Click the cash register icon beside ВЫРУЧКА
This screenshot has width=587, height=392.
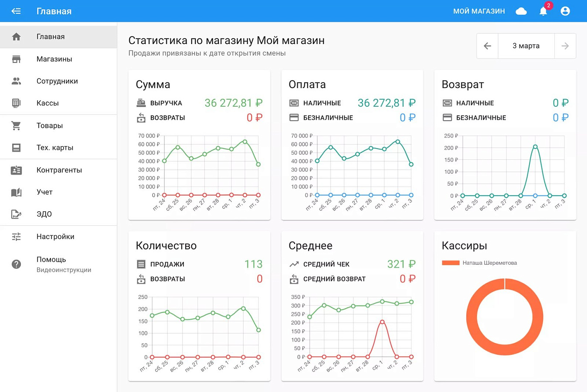coord(141,103)
